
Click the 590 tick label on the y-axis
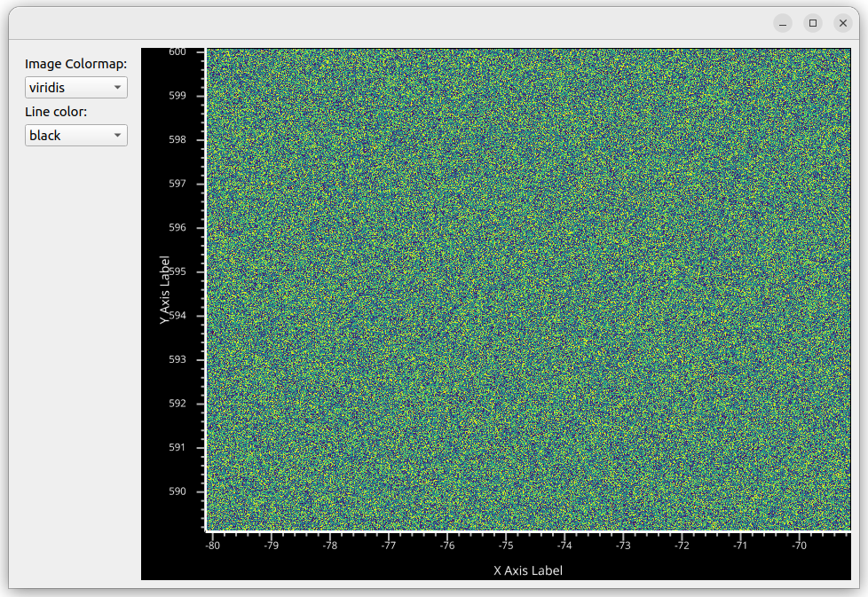(x=176, y=491)
